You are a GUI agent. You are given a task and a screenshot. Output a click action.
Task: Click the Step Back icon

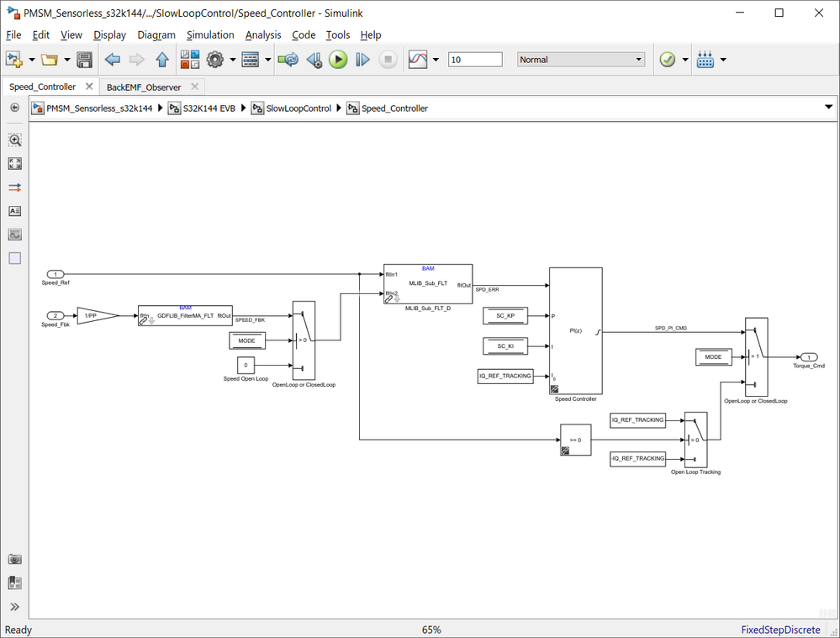click(x=314, y=60)
